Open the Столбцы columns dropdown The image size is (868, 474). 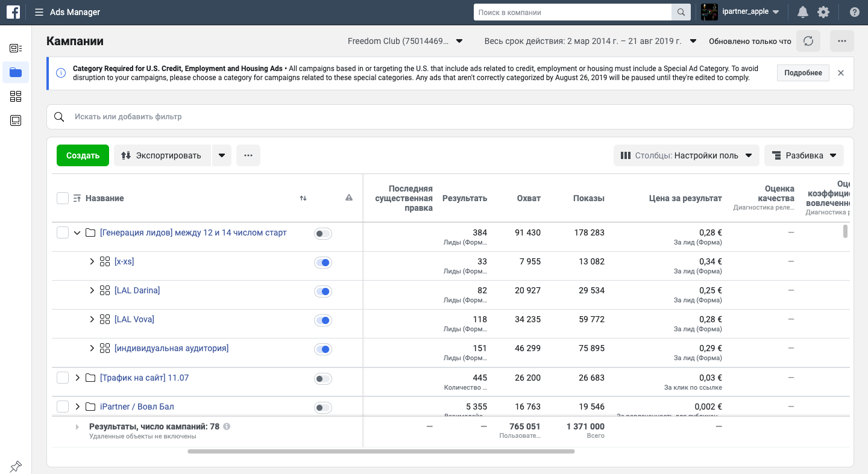click(x=686, y=155)
